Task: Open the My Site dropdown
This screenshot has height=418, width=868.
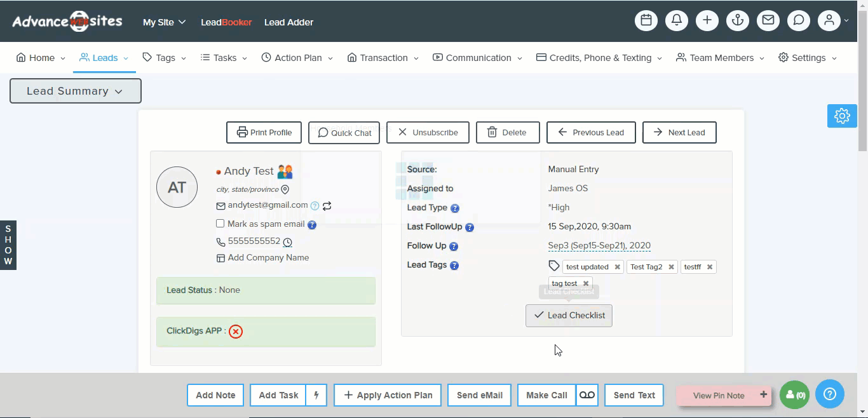Action: click(x=164, y=22)
